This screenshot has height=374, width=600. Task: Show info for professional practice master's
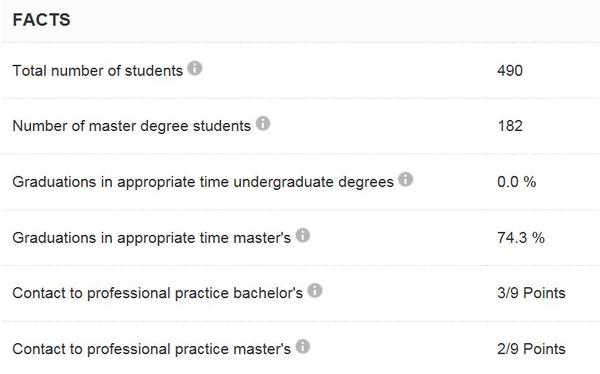pyautogui.click(x=302, y=346)
